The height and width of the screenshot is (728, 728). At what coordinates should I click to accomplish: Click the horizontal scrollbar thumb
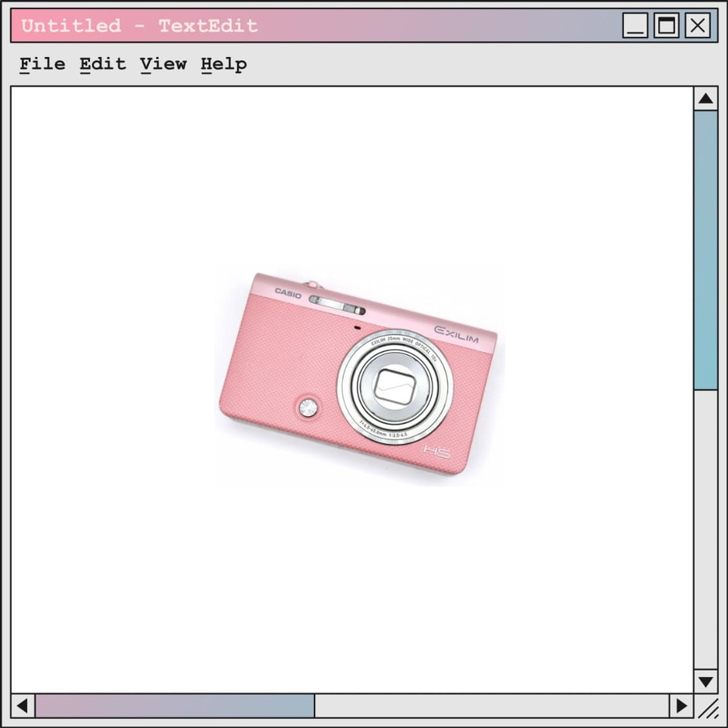click(175, 705)
